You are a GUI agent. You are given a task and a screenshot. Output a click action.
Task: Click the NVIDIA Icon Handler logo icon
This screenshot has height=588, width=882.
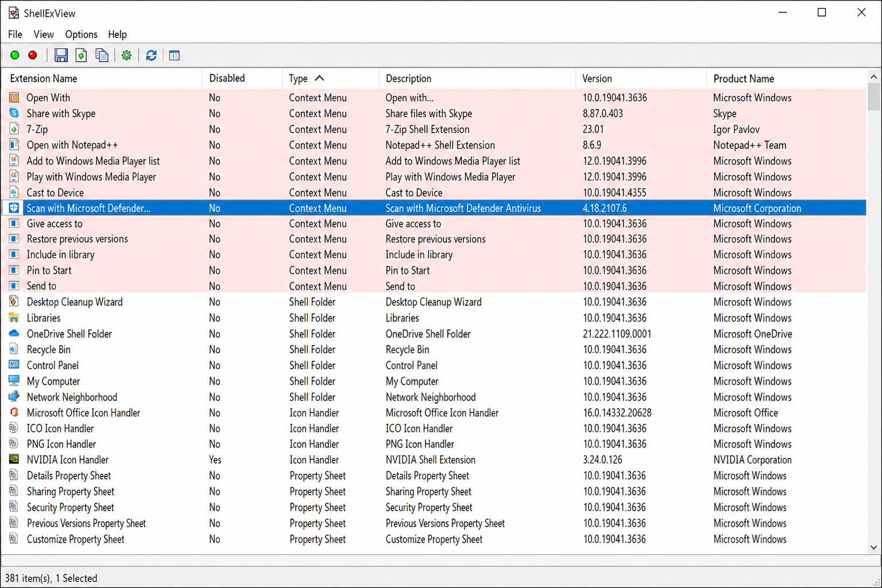[x=14, y=459]
